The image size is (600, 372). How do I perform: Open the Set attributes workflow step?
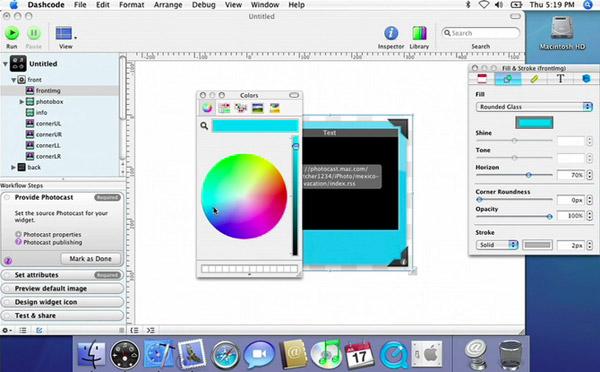(x=62, y=275)
